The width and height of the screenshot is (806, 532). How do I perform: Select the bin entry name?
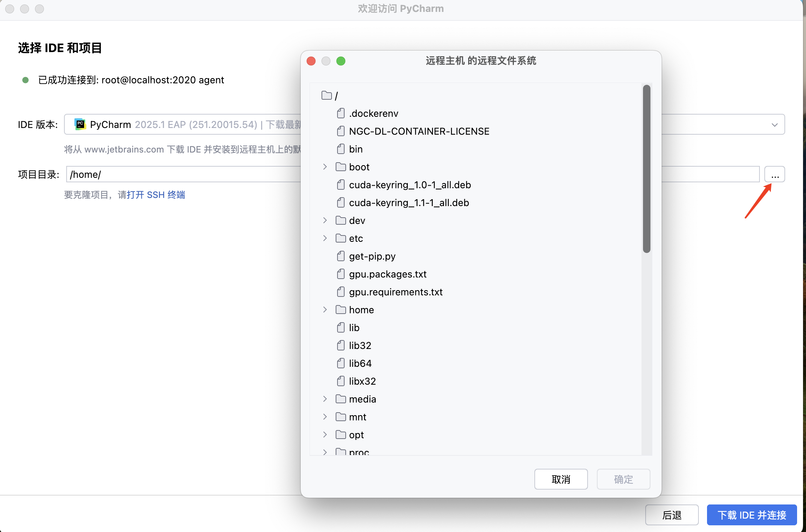pyautogui.click(x=356, y=149)
